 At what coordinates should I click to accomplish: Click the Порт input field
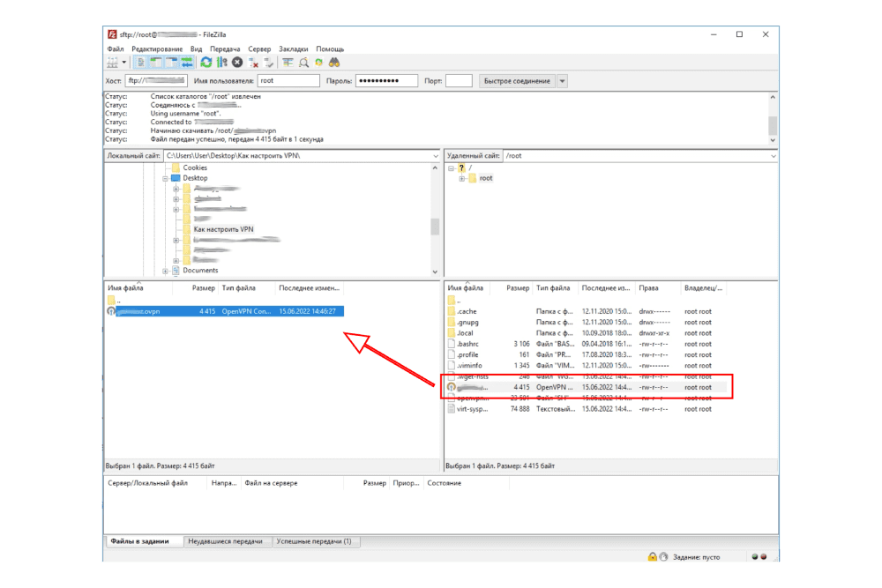point(459,81)
